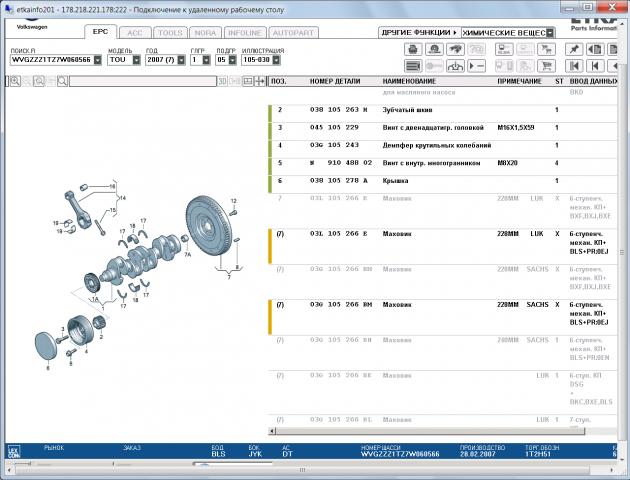
Task: Click the download-to-tray arrow icon
Action: (x=455, y=66)
